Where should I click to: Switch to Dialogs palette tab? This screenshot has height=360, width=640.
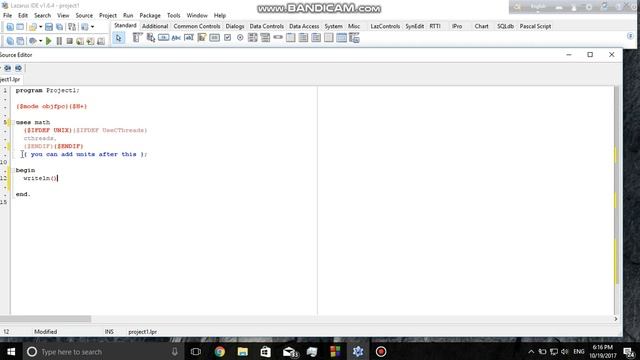235,26
